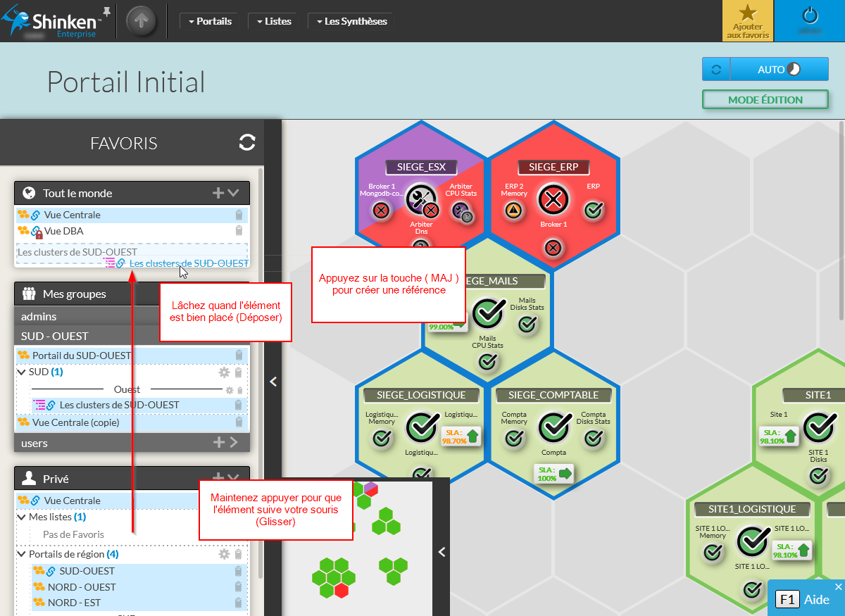Open the NORD - OUEST portal link
The width and height of the screenshot is (845, 616).
pyautogui.click(x=82, y=587)
